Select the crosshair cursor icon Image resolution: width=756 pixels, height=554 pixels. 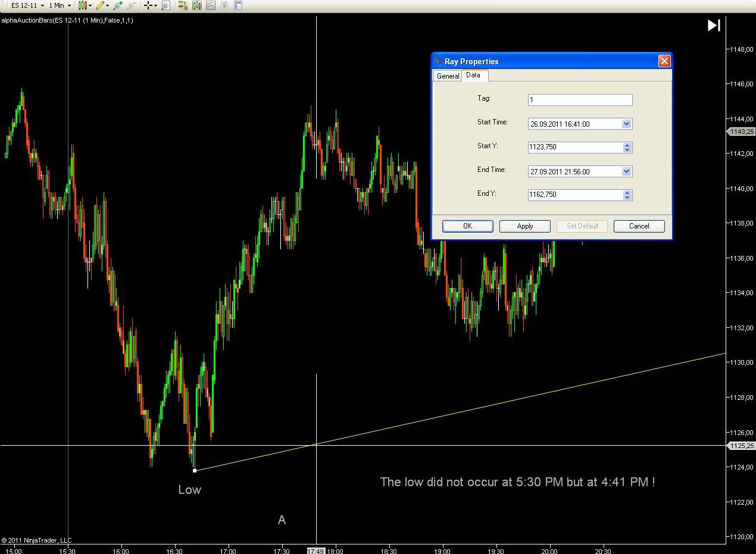click(x=148, y=5)
